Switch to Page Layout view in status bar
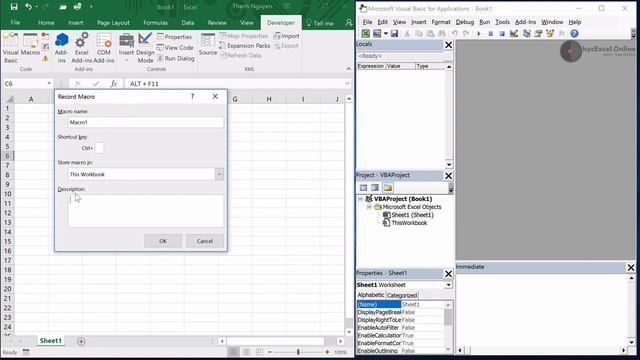The image size is (640, 360). coord(247,352)
